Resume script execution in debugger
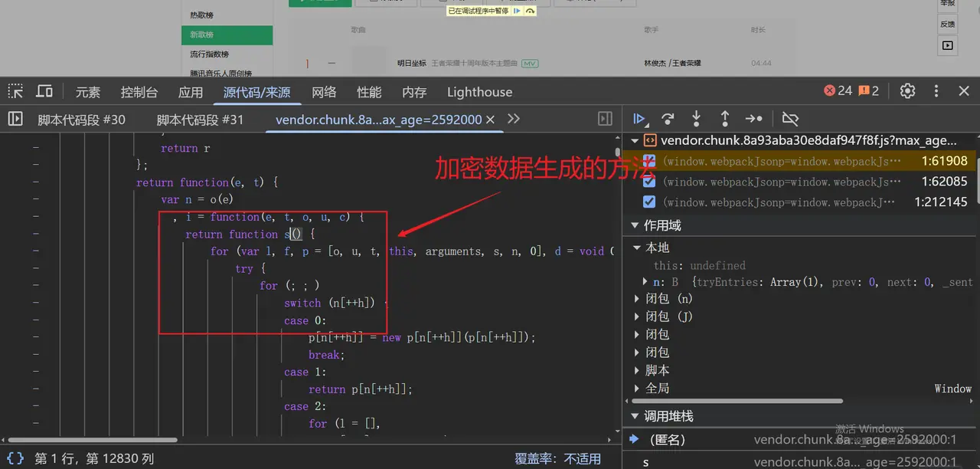 639,119
